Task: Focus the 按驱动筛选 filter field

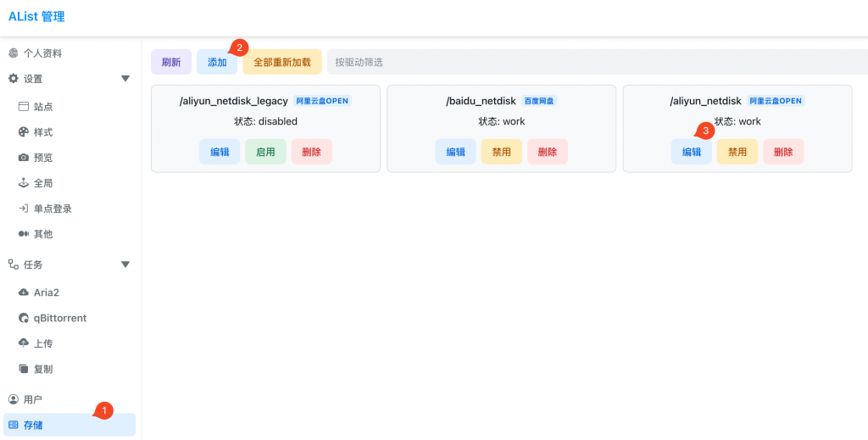Action: click(593, 62)
